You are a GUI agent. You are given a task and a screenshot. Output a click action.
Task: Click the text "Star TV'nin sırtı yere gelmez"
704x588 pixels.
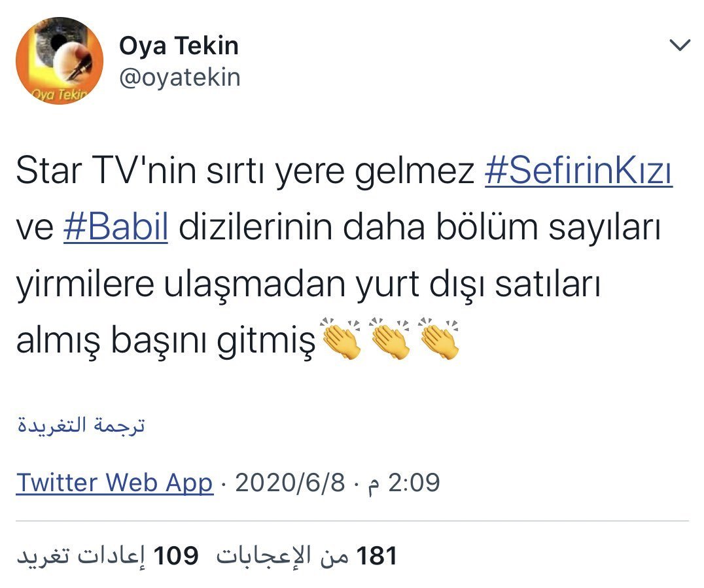pos(245,171)
